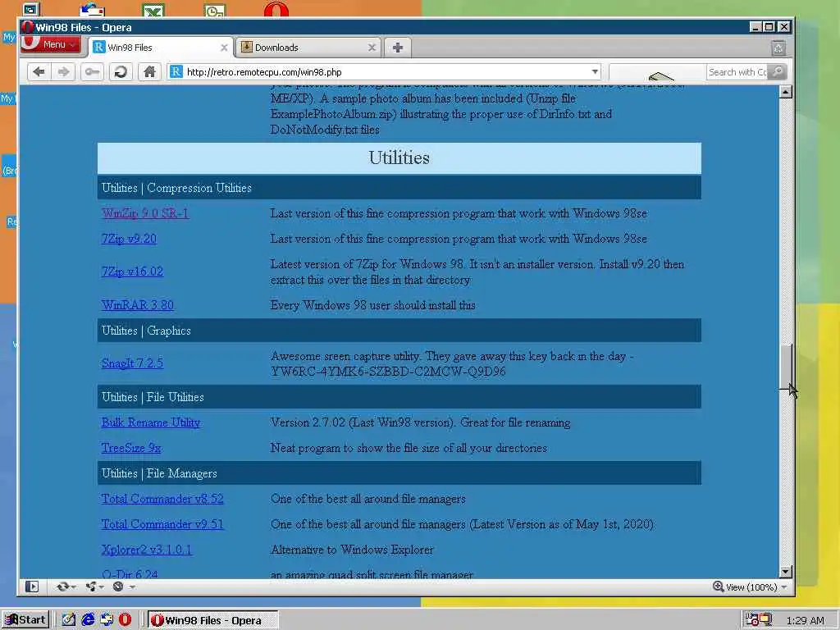Open the Opera Link sync icon in status bar
This screenshot has height=630, width=840.
tap(62, 587)
